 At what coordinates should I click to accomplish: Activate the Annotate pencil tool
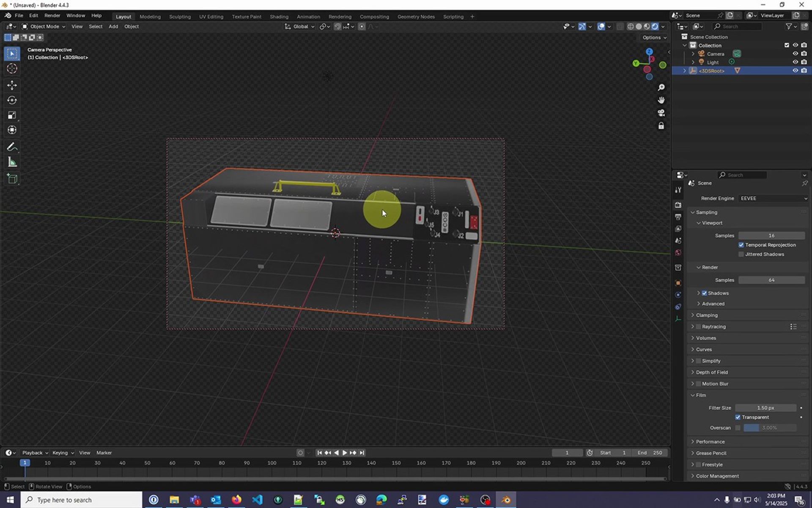12,147
